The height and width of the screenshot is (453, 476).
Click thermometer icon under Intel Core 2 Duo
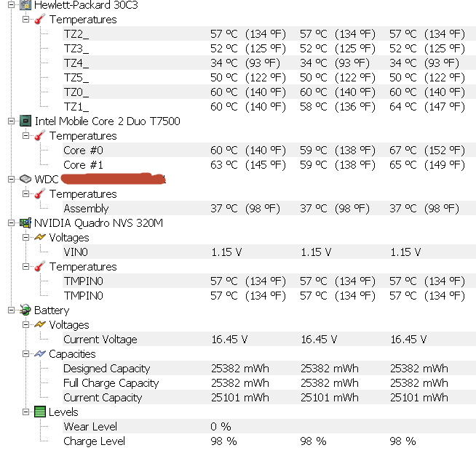point(40,135)
